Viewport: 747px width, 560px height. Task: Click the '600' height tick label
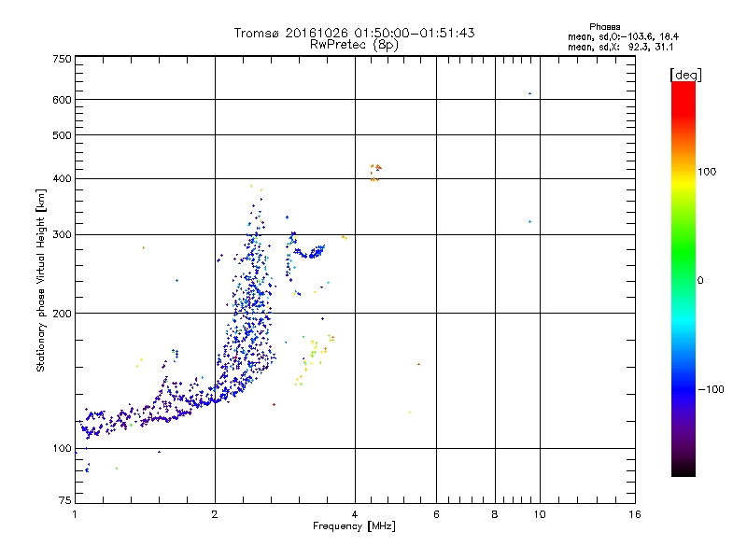62,100
